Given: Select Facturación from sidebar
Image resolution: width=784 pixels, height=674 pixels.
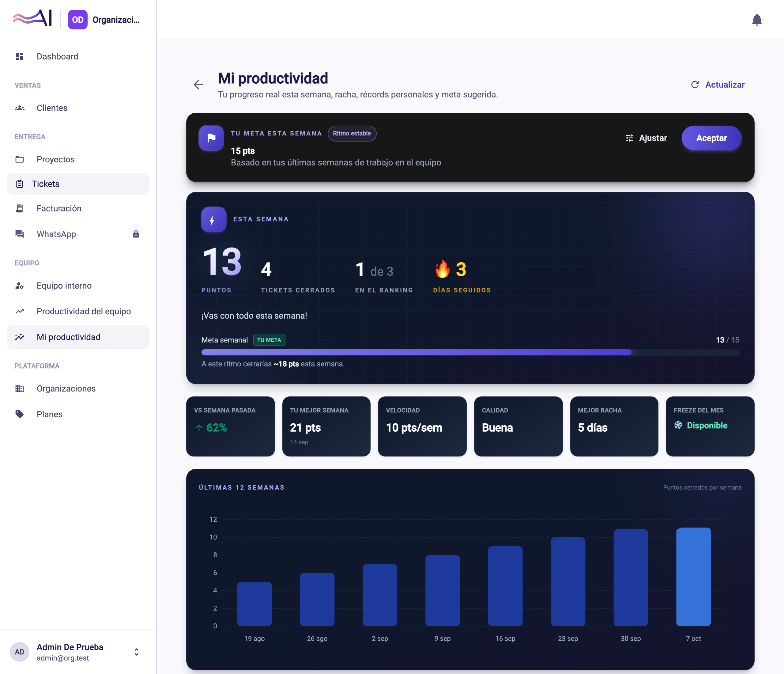Looking at the screenshot, I should coord(78,209).
